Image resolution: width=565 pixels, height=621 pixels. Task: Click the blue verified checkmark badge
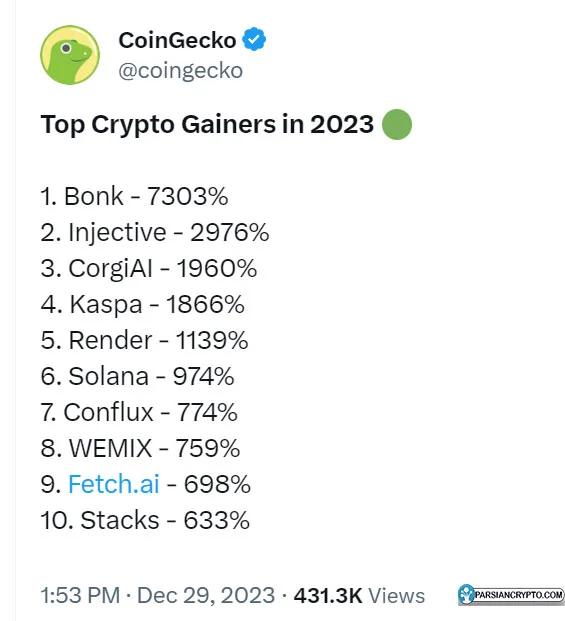[254, 40]
